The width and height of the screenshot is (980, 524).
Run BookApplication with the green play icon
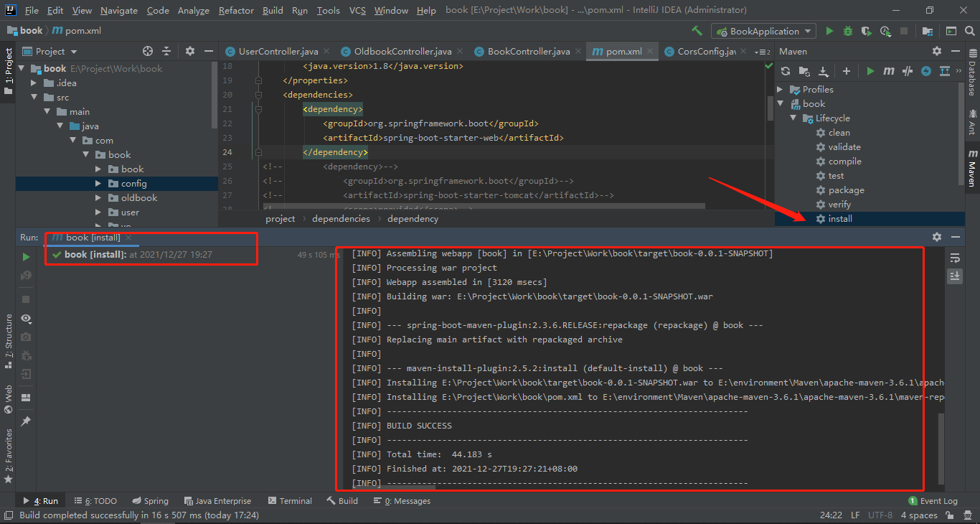coord(829,31)
